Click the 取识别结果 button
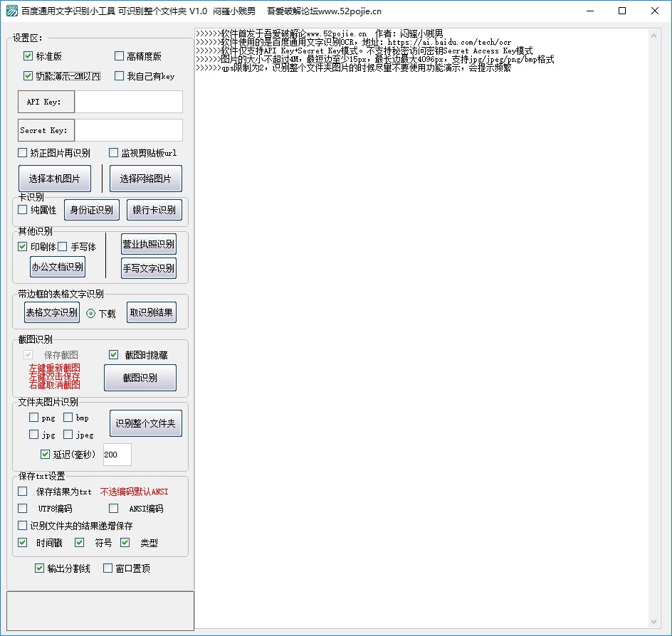Viewport: 672px width, 636px height. (152, 312)
